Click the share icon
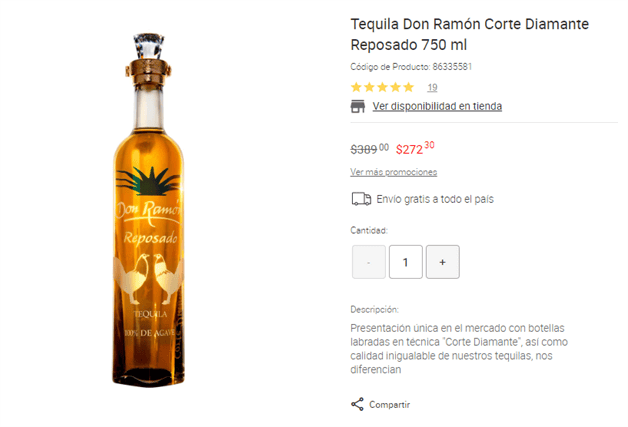Screen dimensions: 628x427 tap(357, 404)
